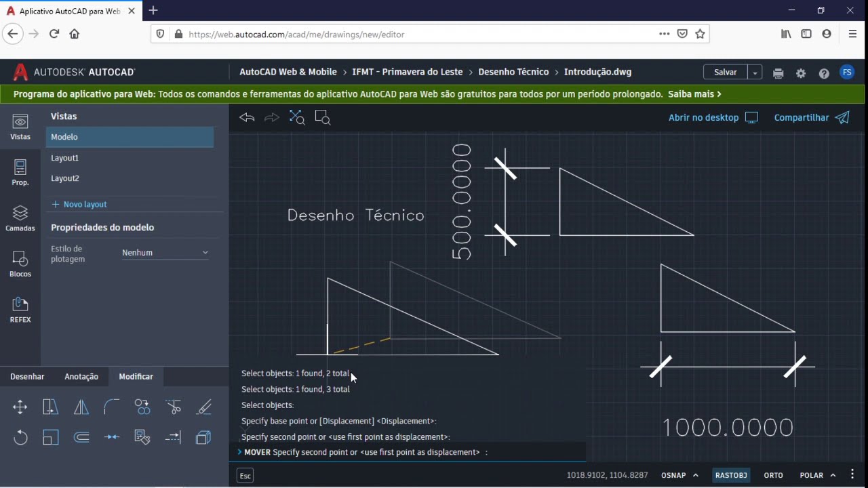This screenshot has height=488, width=868.
Task: Select the Mirror tool
Action: [81, 407]
